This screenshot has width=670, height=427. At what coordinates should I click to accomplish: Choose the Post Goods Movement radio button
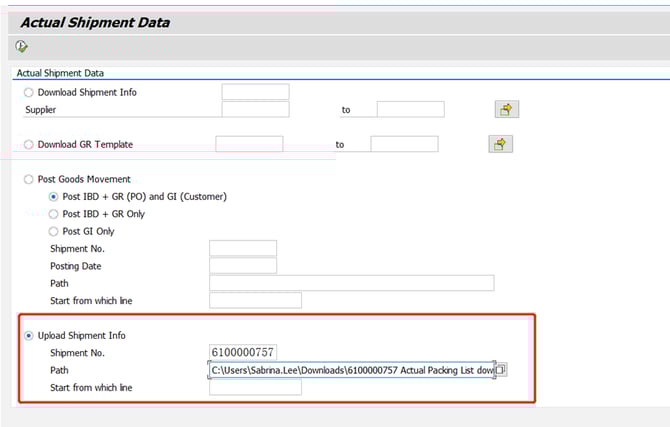[x=28, y=179]
